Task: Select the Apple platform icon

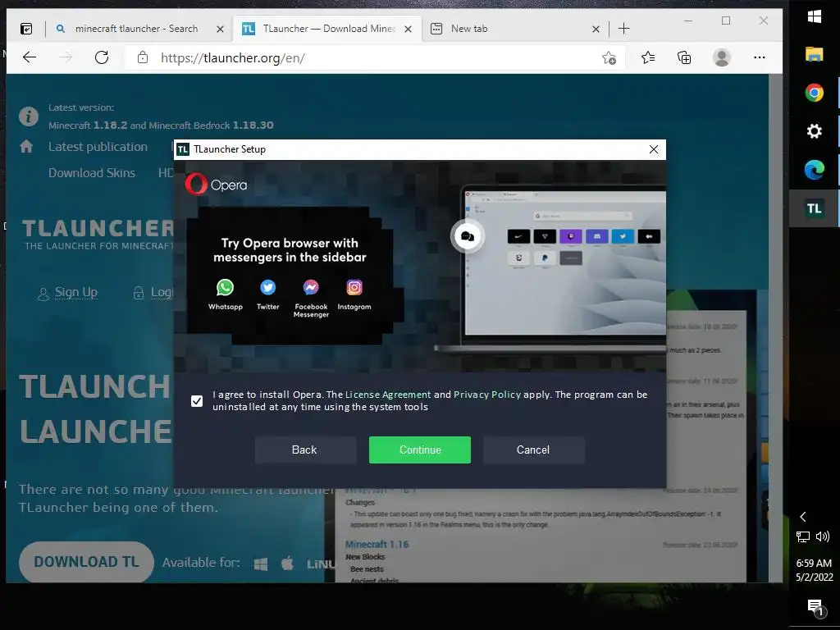Action: [x=287, y=563]
